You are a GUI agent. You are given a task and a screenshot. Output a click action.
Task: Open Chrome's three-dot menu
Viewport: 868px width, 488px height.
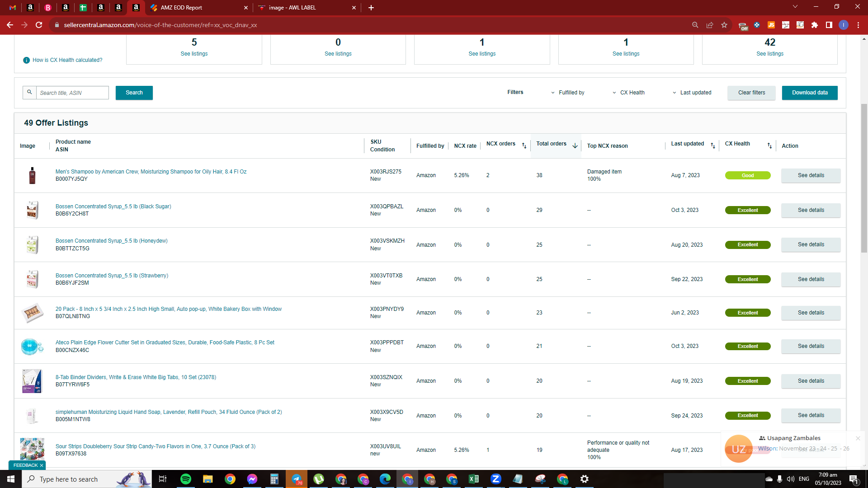coord(858,25)
